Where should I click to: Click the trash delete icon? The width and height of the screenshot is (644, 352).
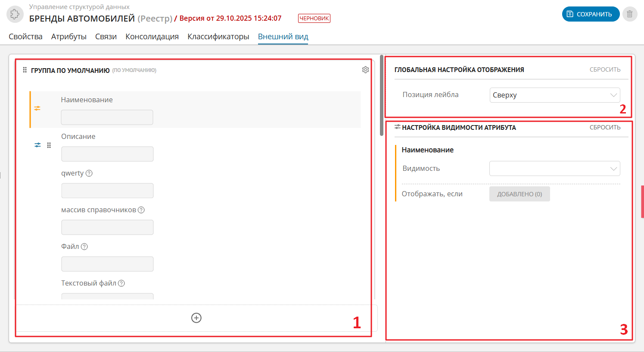(629, 14)
